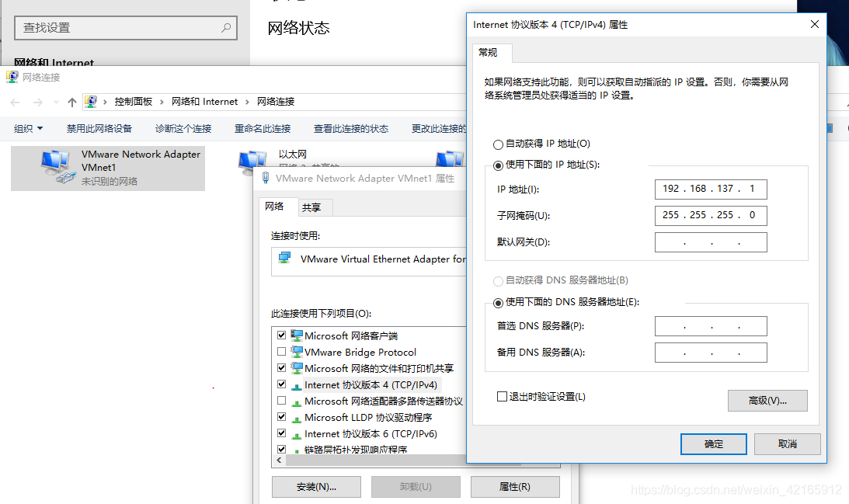Click the search magnifier in 查找设置 box
Image resolution: width=849 pixels, height=504 pixels.
tap(224, 27)
